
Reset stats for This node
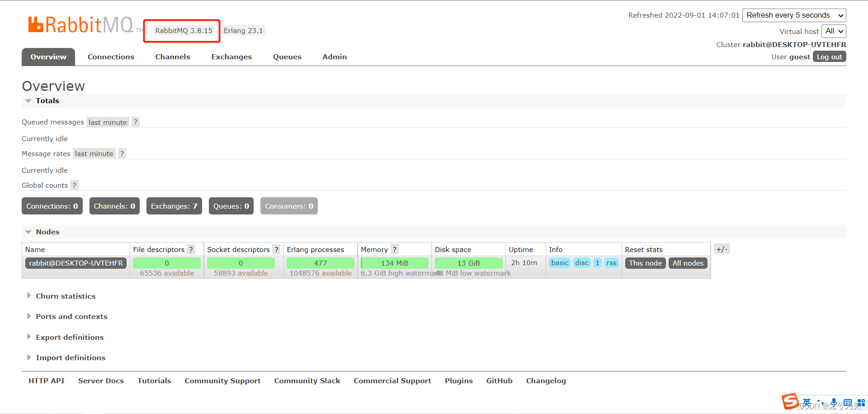point(645,263)
